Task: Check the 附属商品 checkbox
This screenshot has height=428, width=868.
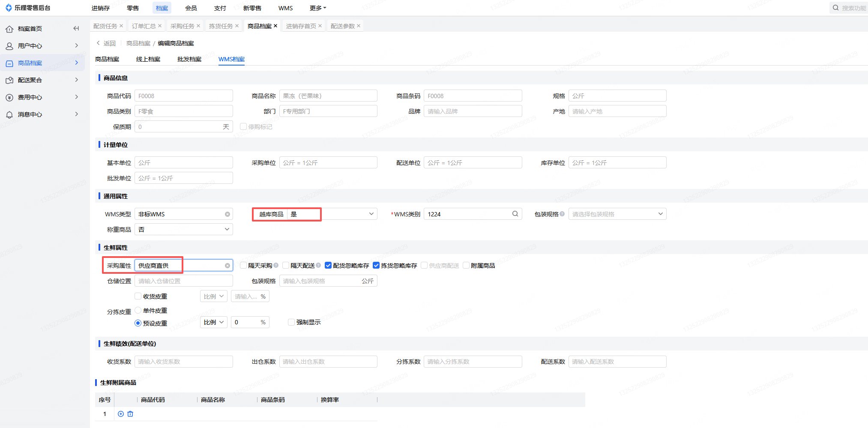Action: click(466, 265)
